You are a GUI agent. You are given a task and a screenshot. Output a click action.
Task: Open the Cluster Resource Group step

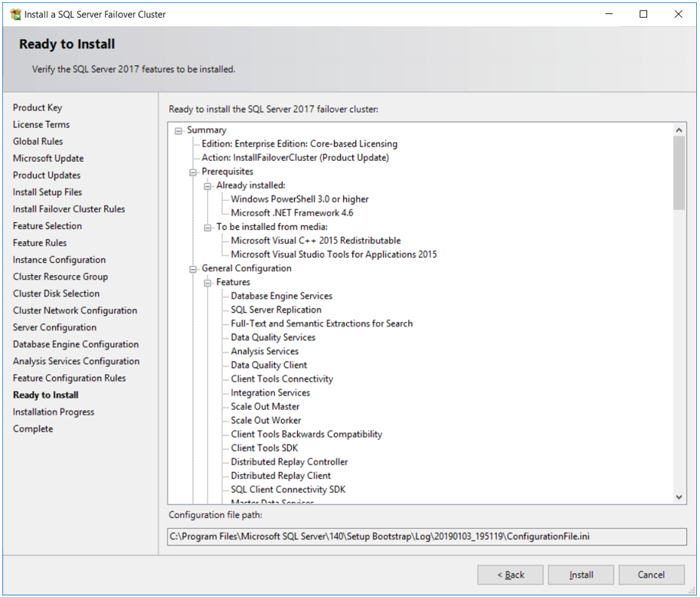[x=61, y=277]
